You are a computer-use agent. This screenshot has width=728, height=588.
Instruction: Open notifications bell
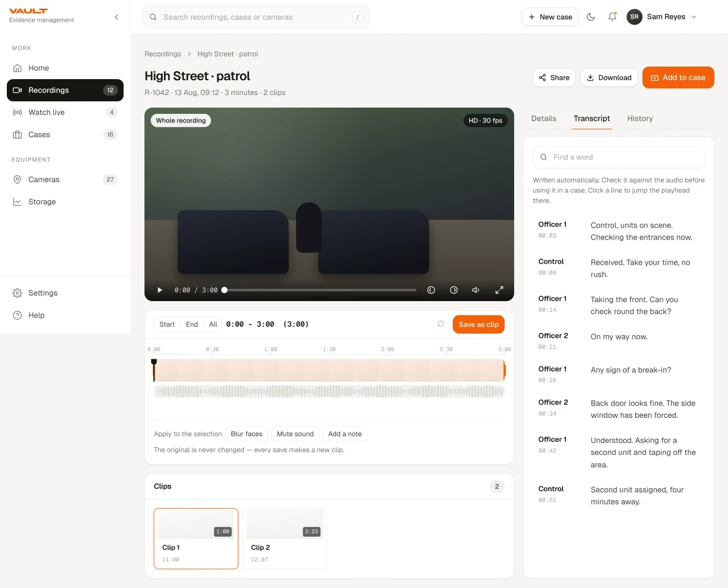pos(612,17)
